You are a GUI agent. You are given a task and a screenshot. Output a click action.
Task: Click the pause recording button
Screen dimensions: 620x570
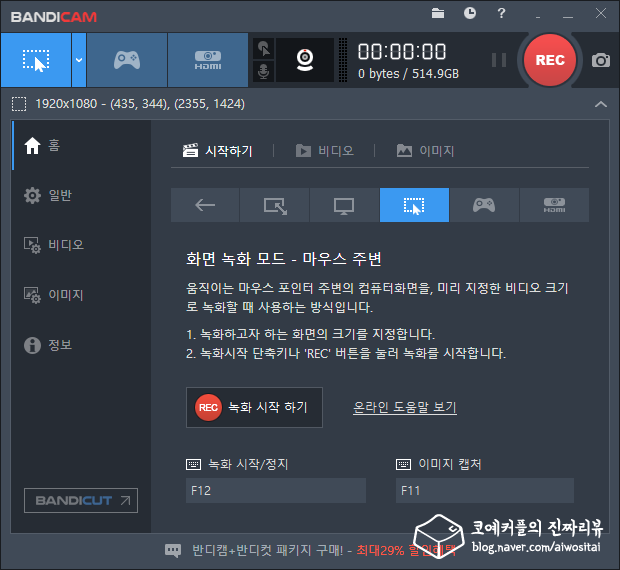click(499, 60)
